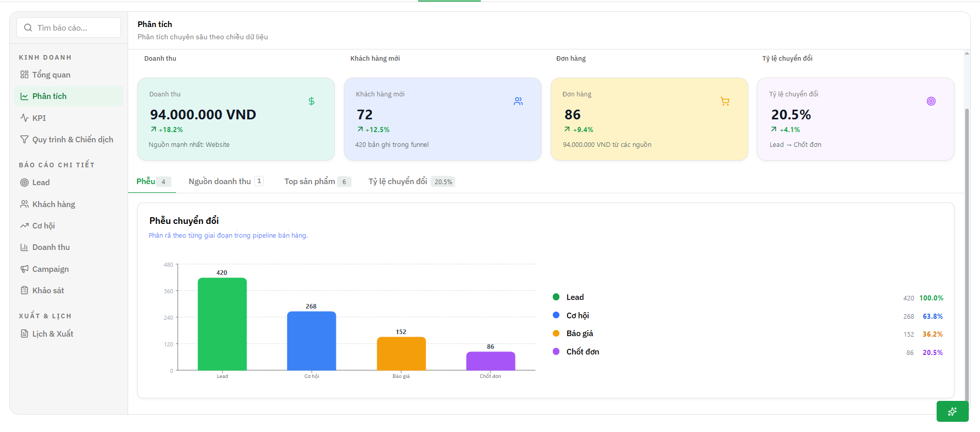Focus the Tìm báo cáo search field
This screenshot has height=432, width=980.
(69, 28)
